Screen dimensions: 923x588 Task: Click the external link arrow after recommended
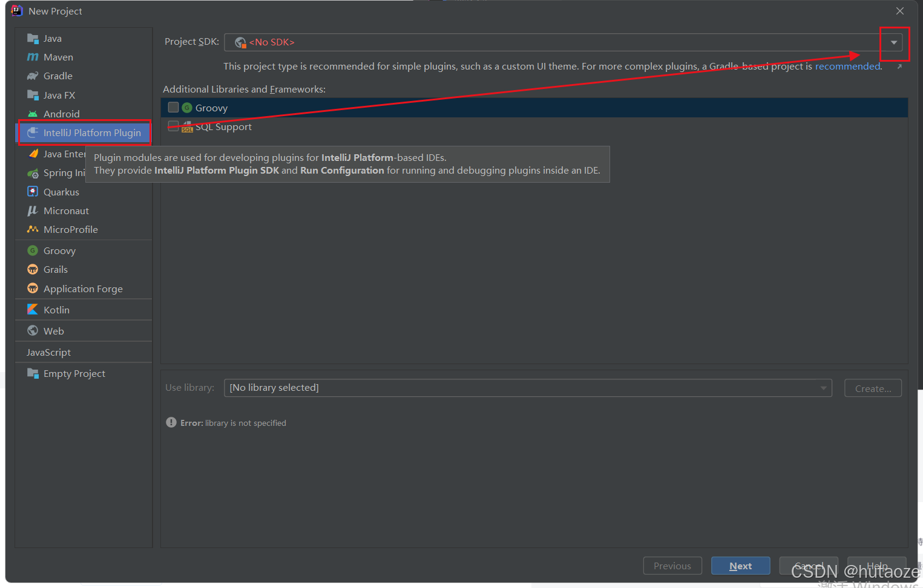pyautogui.click(x=899, y=67)
